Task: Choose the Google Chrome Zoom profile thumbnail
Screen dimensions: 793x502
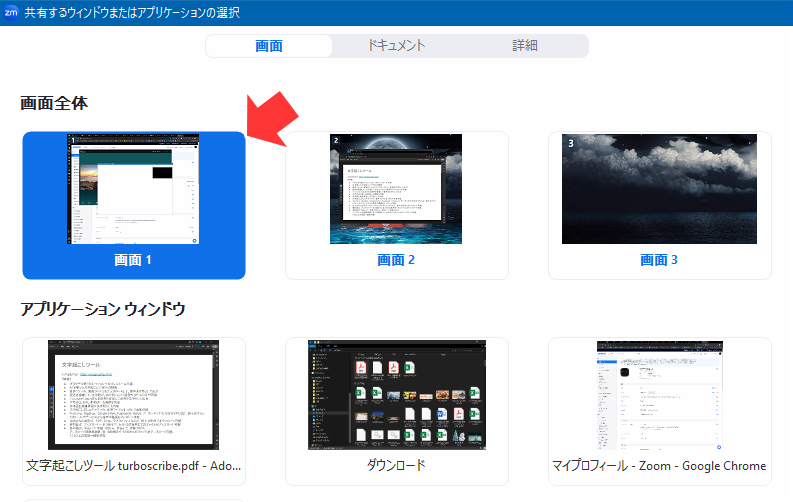Action: click(x=659, y=395)
